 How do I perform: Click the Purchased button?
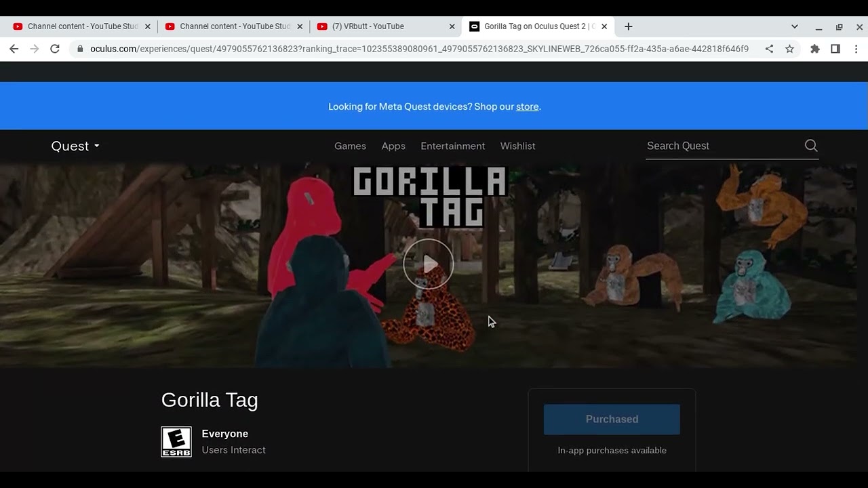click(612, 419)
